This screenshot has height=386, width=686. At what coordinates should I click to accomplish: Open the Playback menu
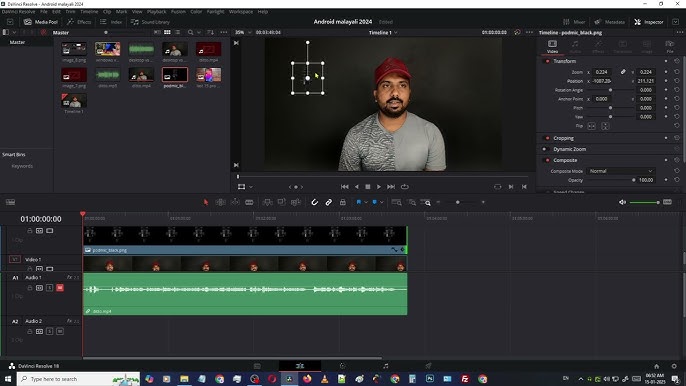tap(156, 12)
